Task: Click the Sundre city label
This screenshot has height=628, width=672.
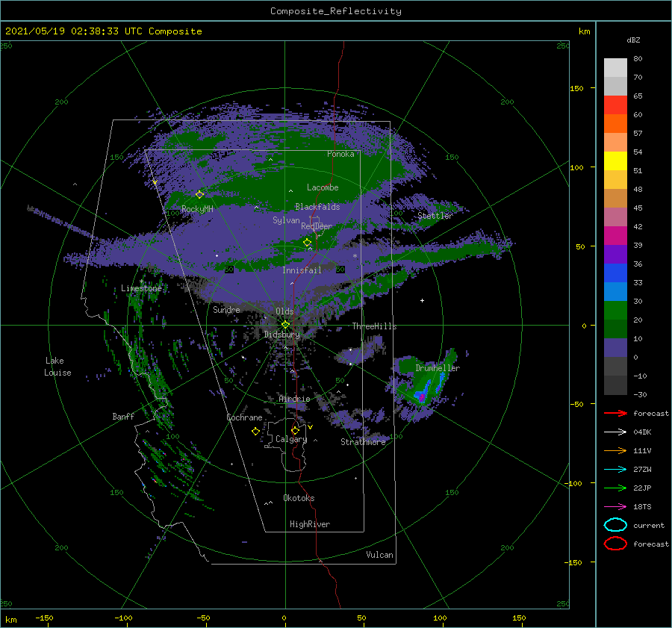Action: [226, 309]
